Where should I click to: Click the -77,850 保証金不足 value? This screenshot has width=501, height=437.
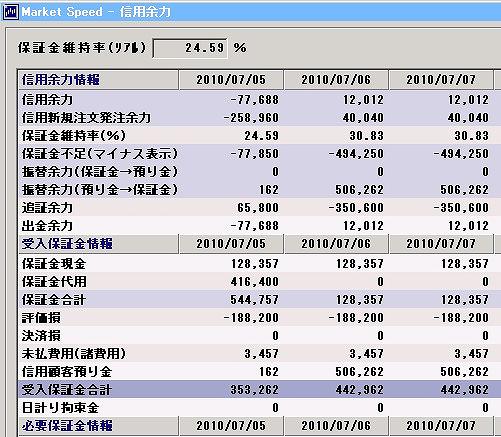click(x=254, y=154)
